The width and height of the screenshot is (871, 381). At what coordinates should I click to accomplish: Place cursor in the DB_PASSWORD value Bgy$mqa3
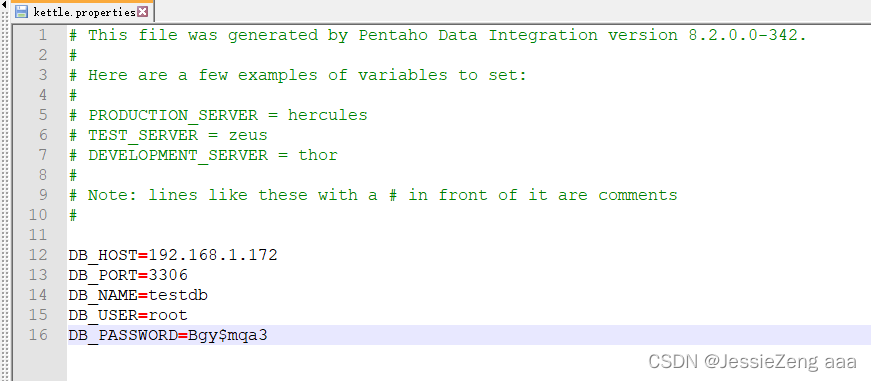pyautogui.click(x=228, y=335)
